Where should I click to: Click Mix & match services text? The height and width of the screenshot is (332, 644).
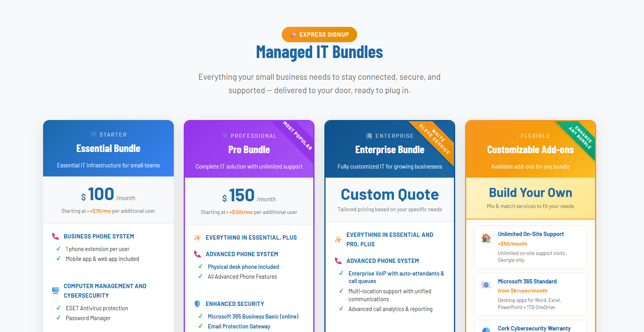coord(530,206)
